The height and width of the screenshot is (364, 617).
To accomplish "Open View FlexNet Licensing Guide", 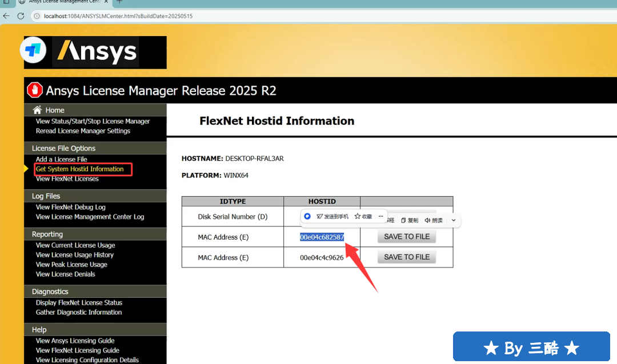I will 78,350.
